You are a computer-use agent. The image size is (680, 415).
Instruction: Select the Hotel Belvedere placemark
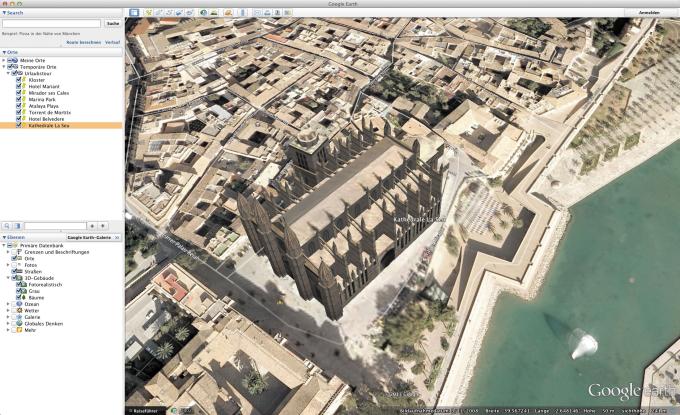(x=46, y=119)
